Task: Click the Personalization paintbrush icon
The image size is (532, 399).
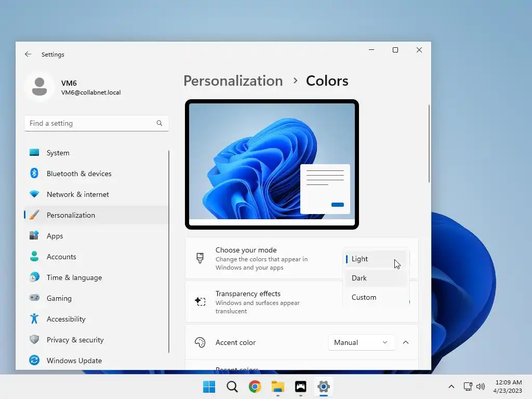Action: click(x=34, y=215)
